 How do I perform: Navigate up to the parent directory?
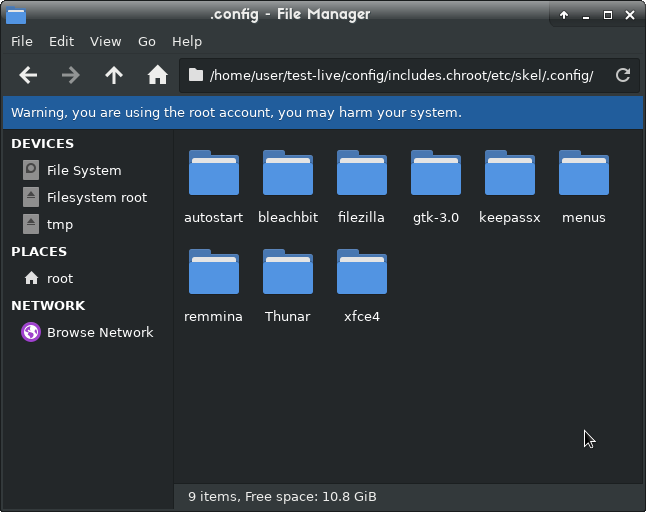point(114,75)
